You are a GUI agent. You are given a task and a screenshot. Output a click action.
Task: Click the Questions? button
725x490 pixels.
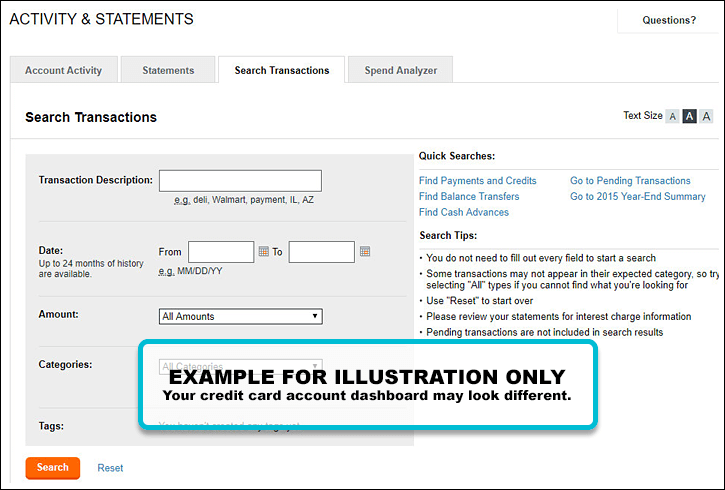click(x=669, y=20)
